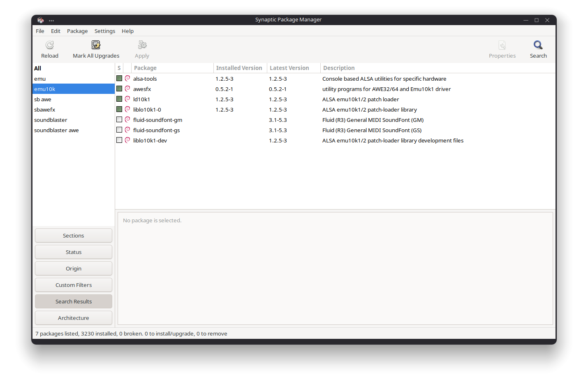Sort by Latest Version column header
This screenshot has height=380, width=588.
[x=294, y=68]
